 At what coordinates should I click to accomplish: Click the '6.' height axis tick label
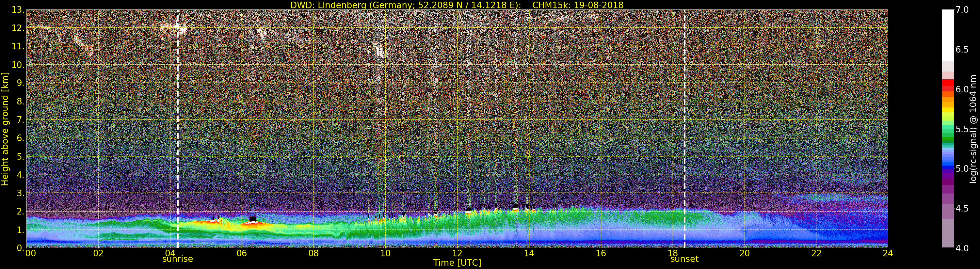point(21,138)
